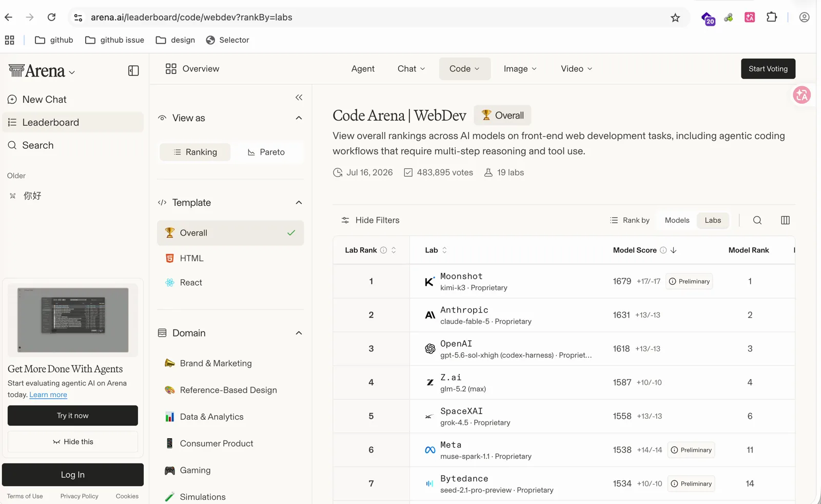Open the apps grid icon in bookmarks bar

pyautogui.click(x=10, y=40)
